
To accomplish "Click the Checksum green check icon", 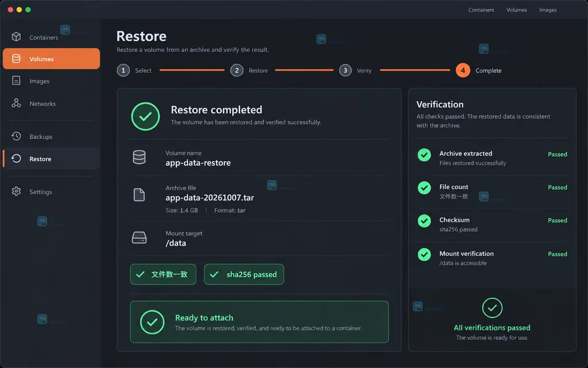I will tap(424, 221).
